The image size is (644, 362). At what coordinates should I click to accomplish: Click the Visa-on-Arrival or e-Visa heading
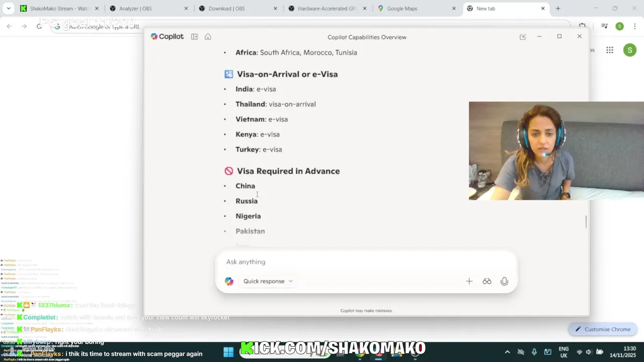pos(287,74)
